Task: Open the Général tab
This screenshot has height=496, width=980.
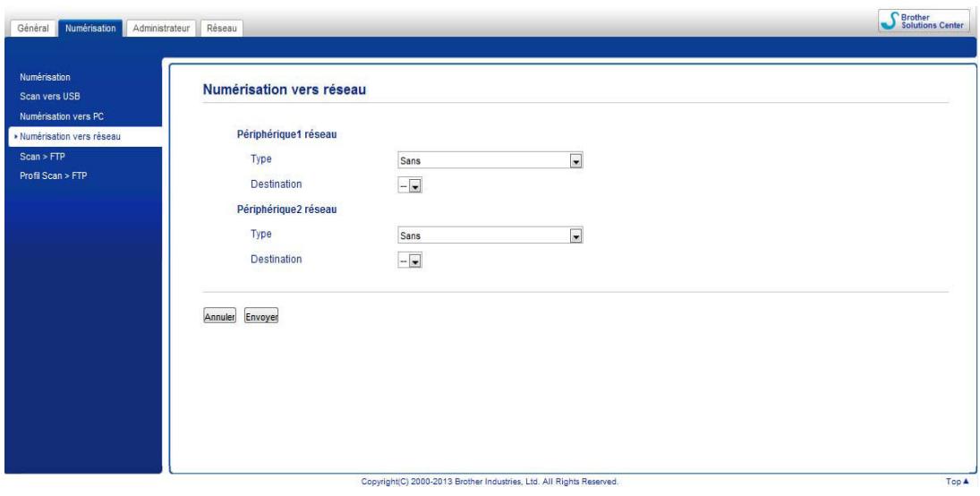Action: click(34, 28)
